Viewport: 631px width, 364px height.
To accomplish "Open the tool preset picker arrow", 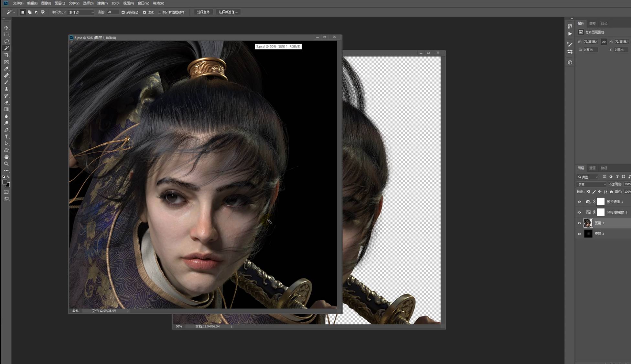I will 14,12.
